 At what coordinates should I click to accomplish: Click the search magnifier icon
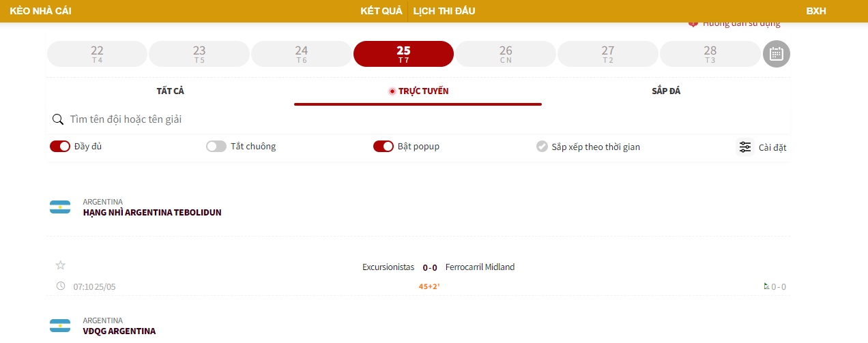click(x=58, y=119)
